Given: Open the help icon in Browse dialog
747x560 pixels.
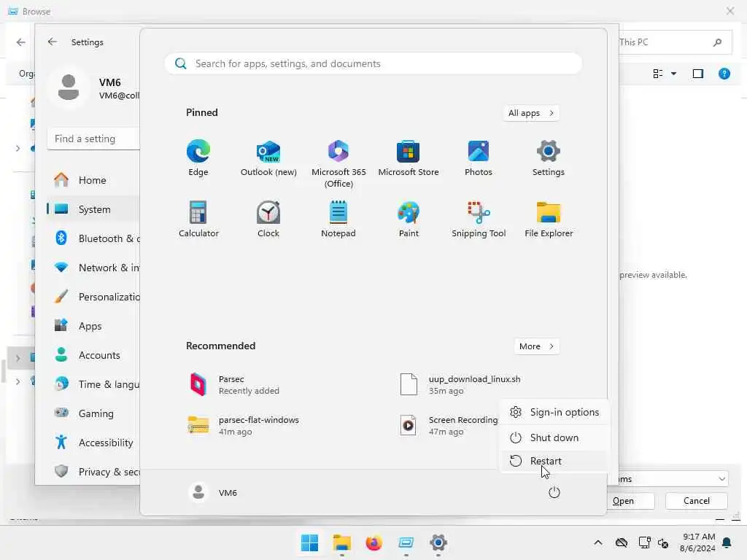Looking at the screenshot, I should 724,74.
